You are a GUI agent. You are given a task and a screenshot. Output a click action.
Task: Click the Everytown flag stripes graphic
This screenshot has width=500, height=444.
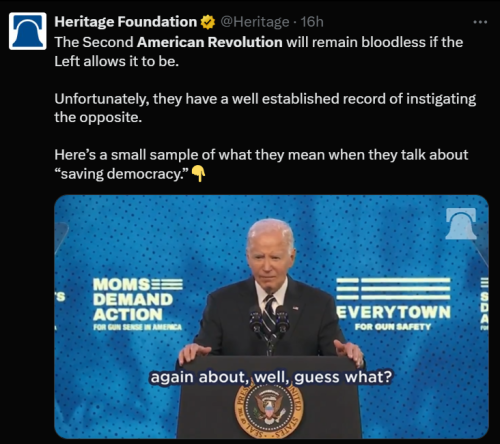point(393,289)
